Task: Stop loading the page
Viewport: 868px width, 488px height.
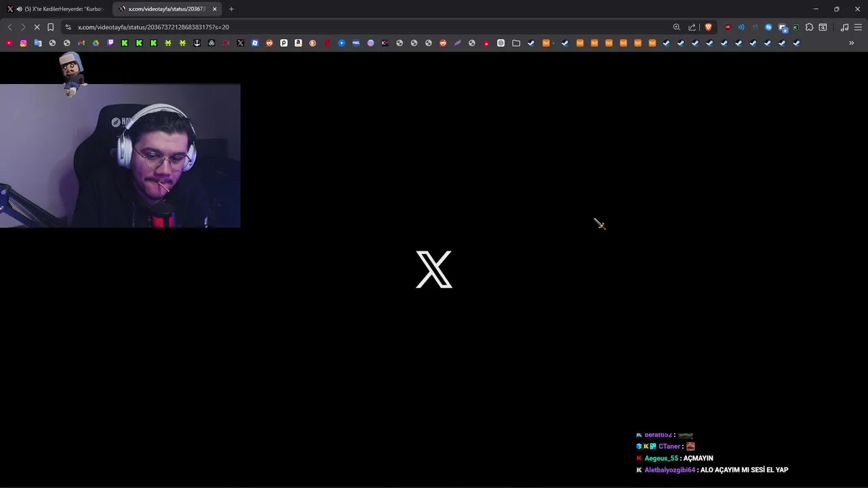Action: 37,27
